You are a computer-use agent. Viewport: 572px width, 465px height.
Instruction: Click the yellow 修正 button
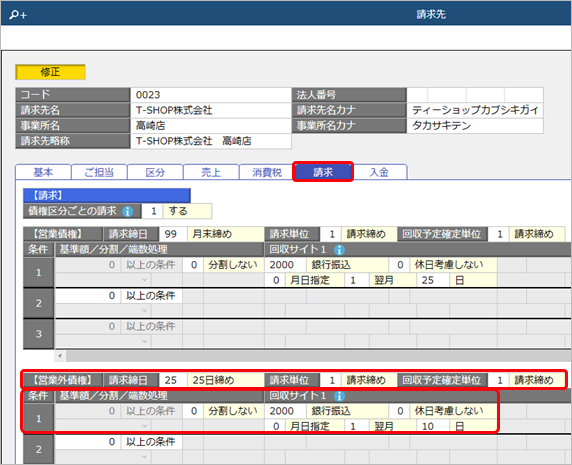click(x=50, y=72)
